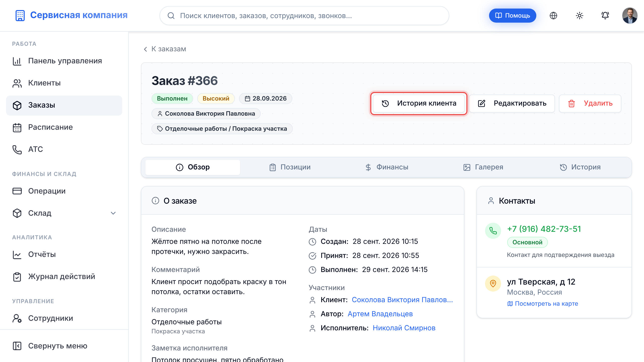
Task: Switch to the Галерея tab
Action: 483,167
